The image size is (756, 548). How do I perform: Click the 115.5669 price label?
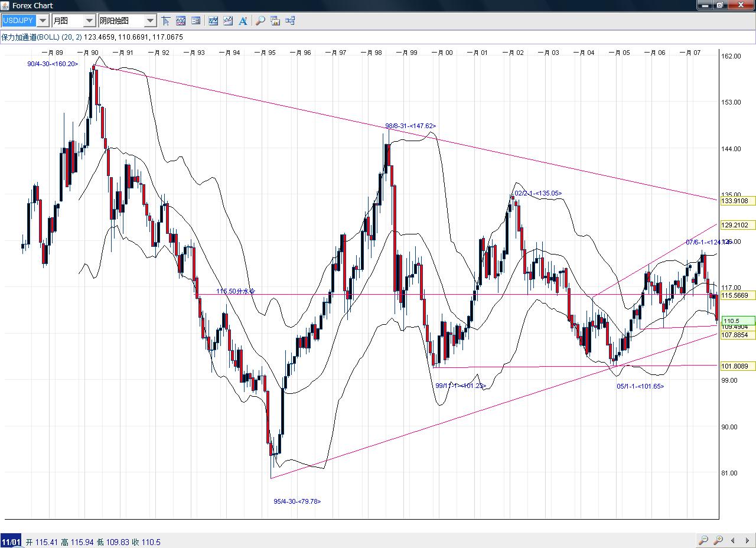click(737, 295)
